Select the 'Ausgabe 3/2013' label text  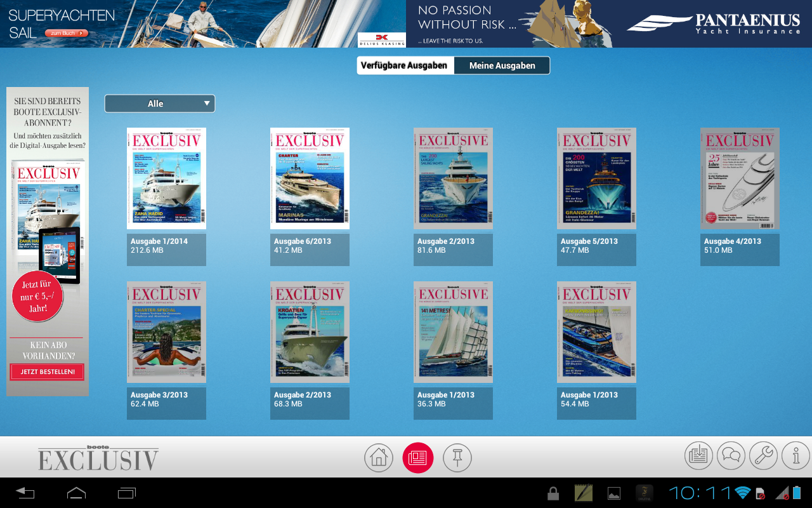(x=159, y=395)
